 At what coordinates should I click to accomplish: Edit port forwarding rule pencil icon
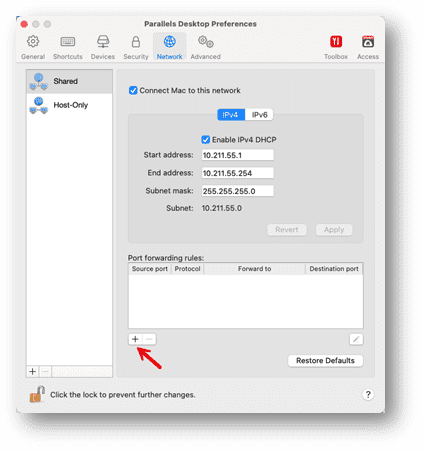tap(356, 339)
